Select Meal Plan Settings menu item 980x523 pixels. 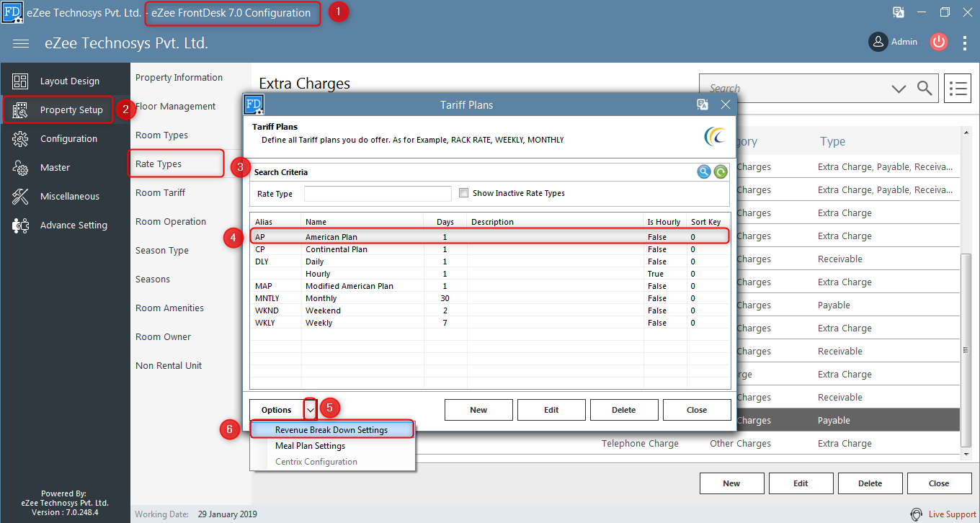pyautogui.click(x=332, y=446)
